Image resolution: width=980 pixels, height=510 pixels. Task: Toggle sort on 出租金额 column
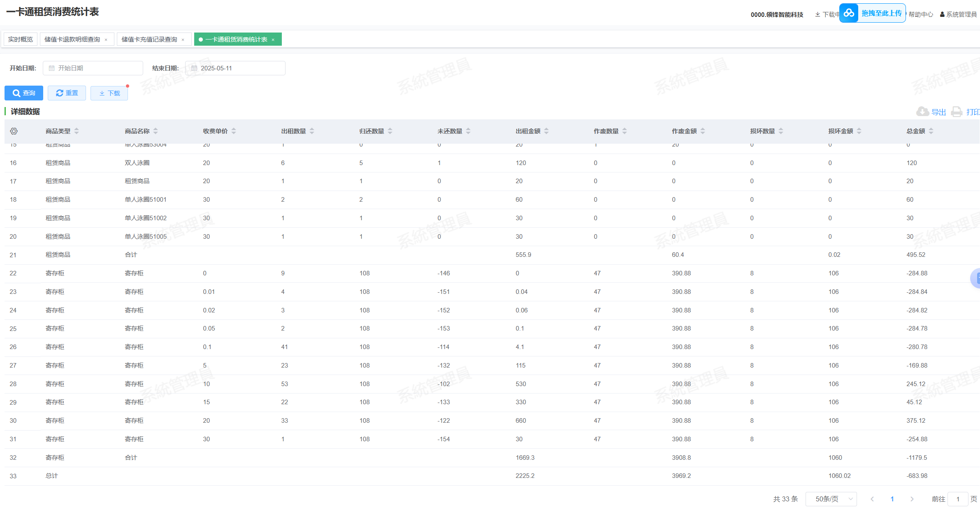[x=546, y=131]
